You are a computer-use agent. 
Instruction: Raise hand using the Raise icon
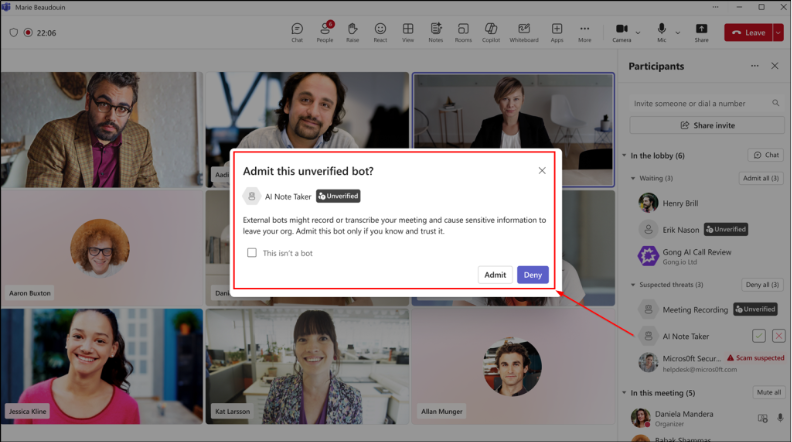[x=353, y=32]
